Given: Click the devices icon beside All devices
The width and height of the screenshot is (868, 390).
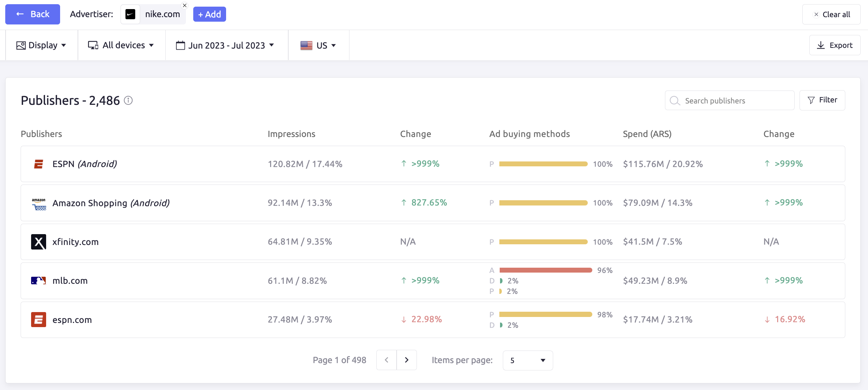Looking at the screenshot, I should point(93,45).
